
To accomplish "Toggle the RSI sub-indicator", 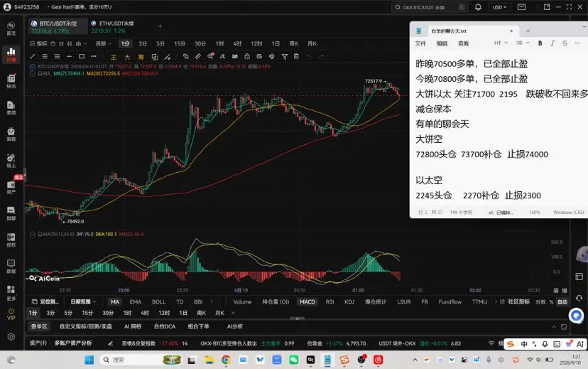I will click(x=330, y=301).
